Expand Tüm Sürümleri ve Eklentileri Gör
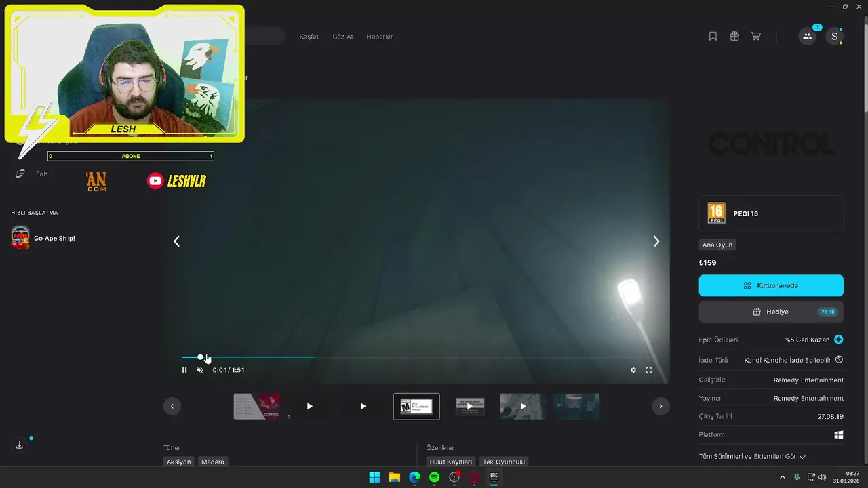Viewport: 868px width, 488px height. [752, 457]
